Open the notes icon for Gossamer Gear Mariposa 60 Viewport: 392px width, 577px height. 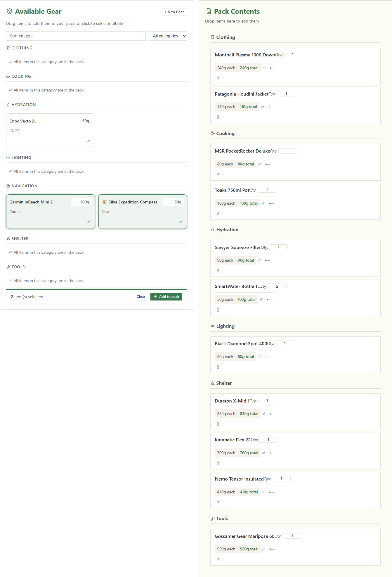pyautogui.click(x=218, y=559)
